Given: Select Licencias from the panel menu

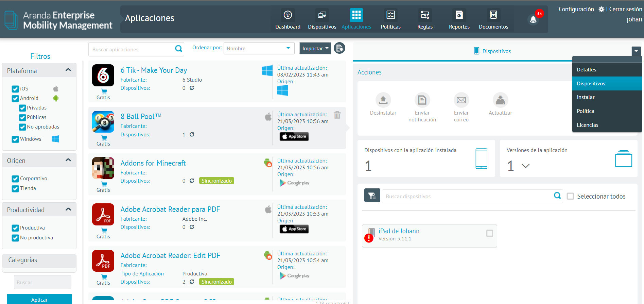Looking at the screenshot, I should (x=607, y=125).
